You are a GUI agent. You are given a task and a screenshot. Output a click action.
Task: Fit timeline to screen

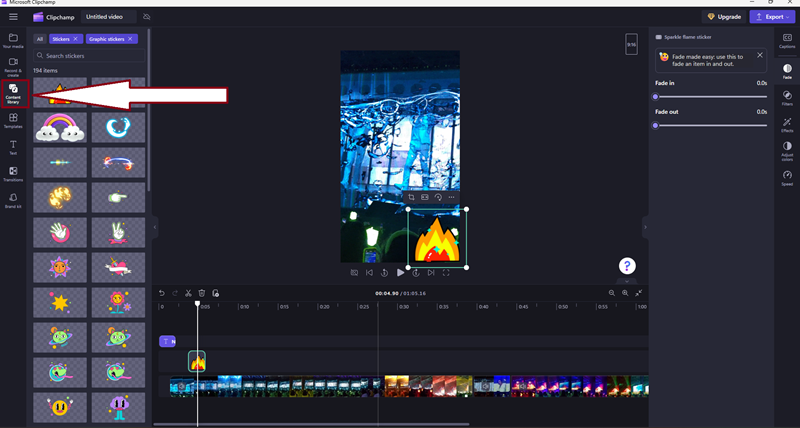[x=639, y=293]
